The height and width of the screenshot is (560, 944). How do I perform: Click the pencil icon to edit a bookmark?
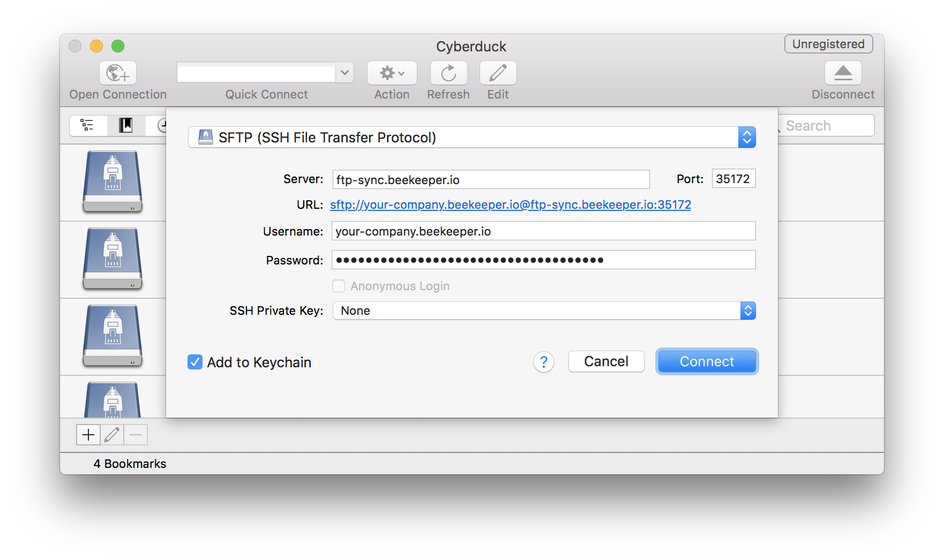click(112, 435)
